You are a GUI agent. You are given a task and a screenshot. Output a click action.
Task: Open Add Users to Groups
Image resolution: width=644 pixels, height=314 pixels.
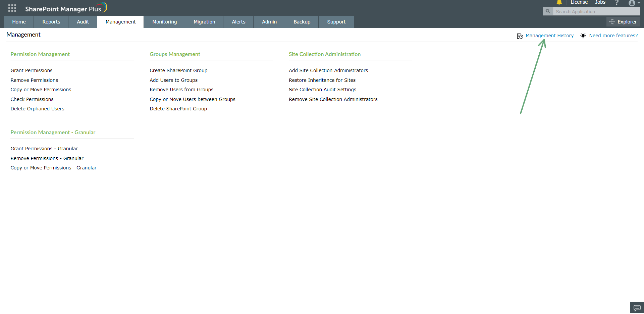(x=173, y=80)
